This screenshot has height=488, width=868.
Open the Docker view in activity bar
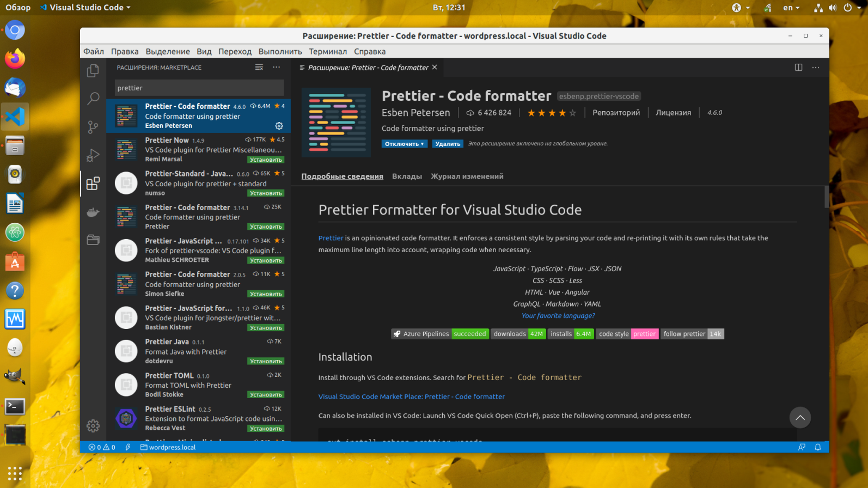93,212
